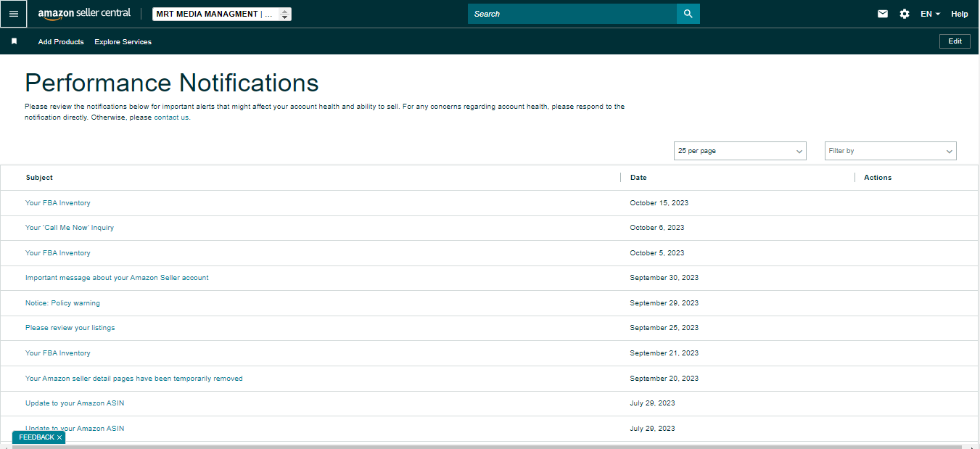Open Your 'Call Me Now' Inquiry notification

point(70,228)
